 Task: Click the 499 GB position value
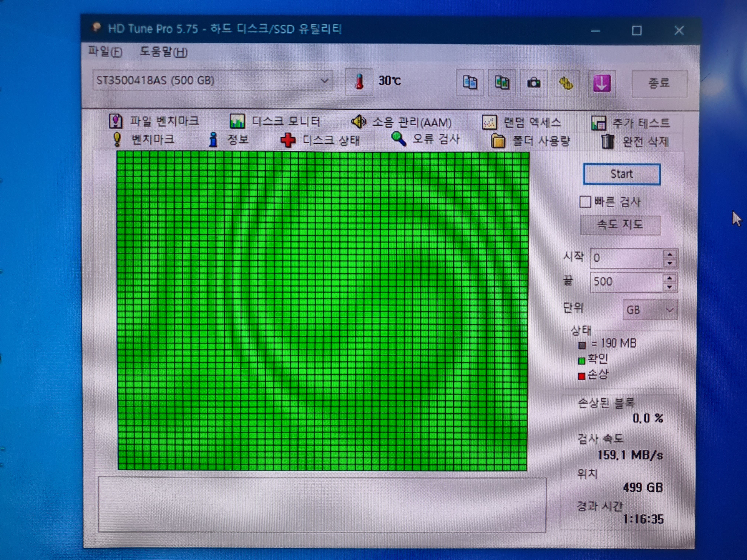(x=643, y=488)
